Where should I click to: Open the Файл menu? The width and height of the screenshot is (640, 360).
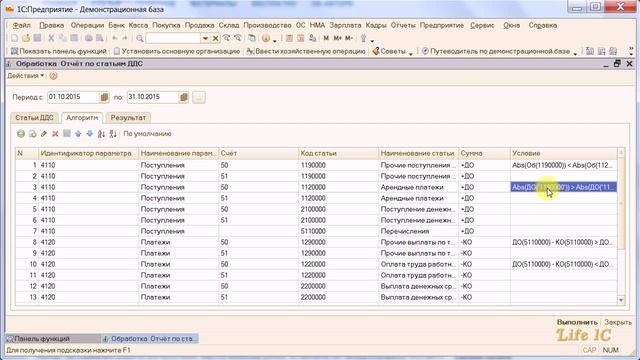coord(21,25)
